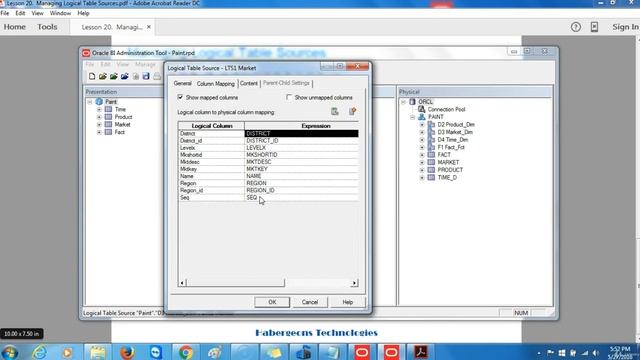Select TIME_D table in Physical pane

(x=447, y=178)
